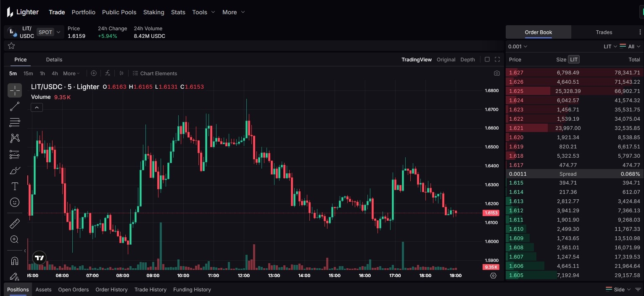The height and width of the screenshot is (296, 644).
Task: Select the crosshair cursor tool
Action: click(x=15, y=90)
